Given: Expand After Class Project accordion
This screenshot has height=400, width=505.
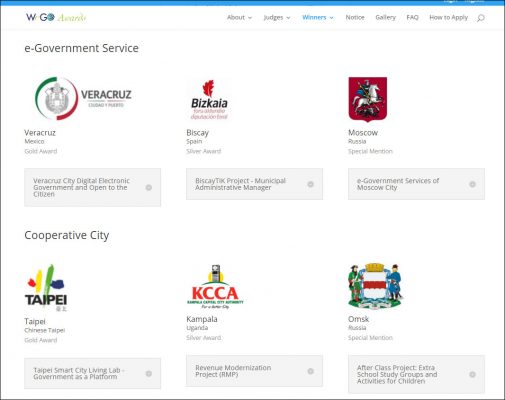Looking at the screenshot, I should pyautogui.click(x=416, y=374).
